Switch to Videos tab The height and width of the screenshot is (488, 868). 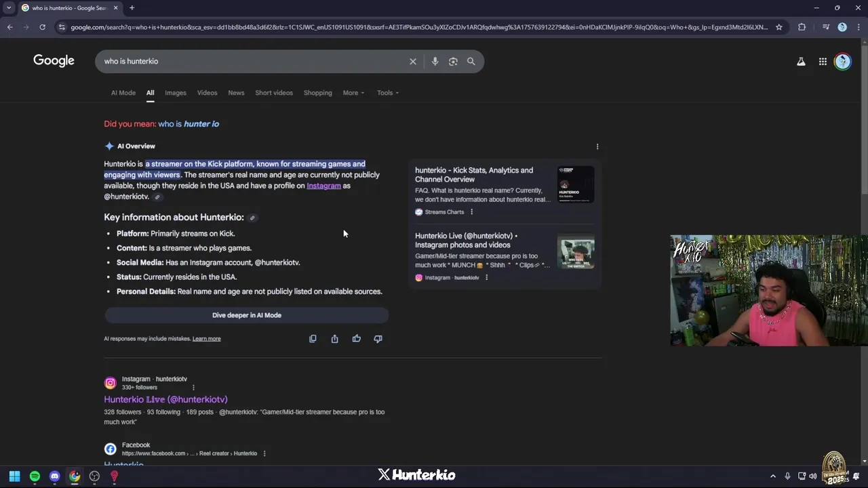pos(207,93)
